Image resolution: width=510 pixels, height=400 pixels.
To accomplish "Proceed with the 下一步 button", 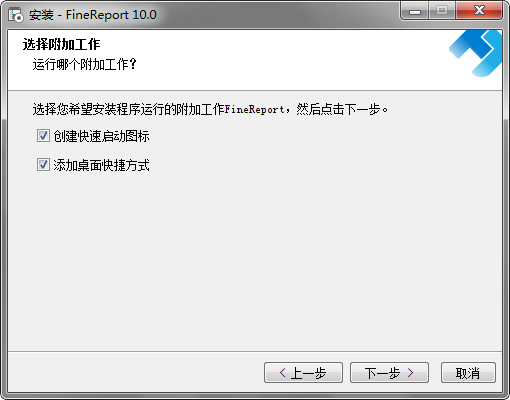I will [x=389, y=372].
